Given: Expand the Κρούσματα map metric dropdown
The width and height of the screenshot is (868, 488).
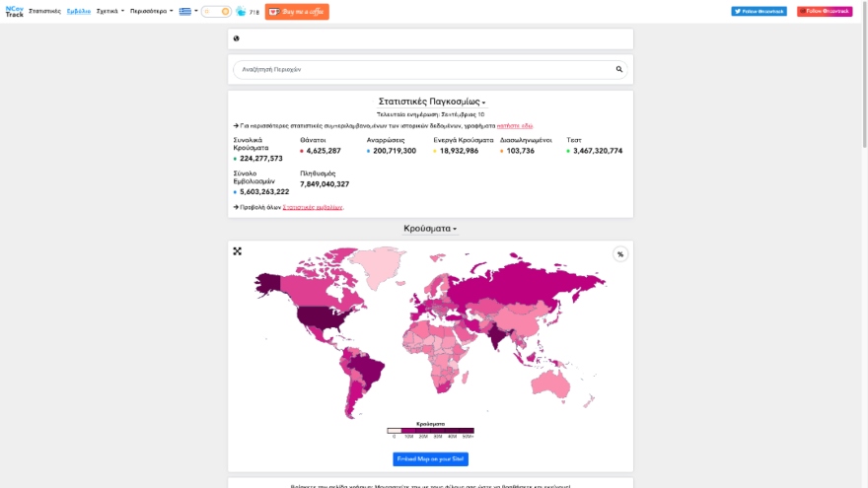Looking at the screenshot, I should point(430,229).
